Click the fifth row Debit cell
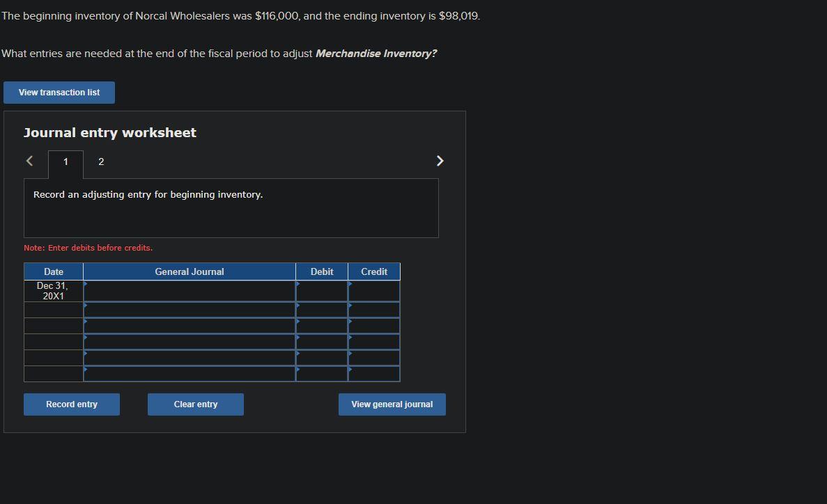This screenshot has height=504, width=827. tap(322, 357)
